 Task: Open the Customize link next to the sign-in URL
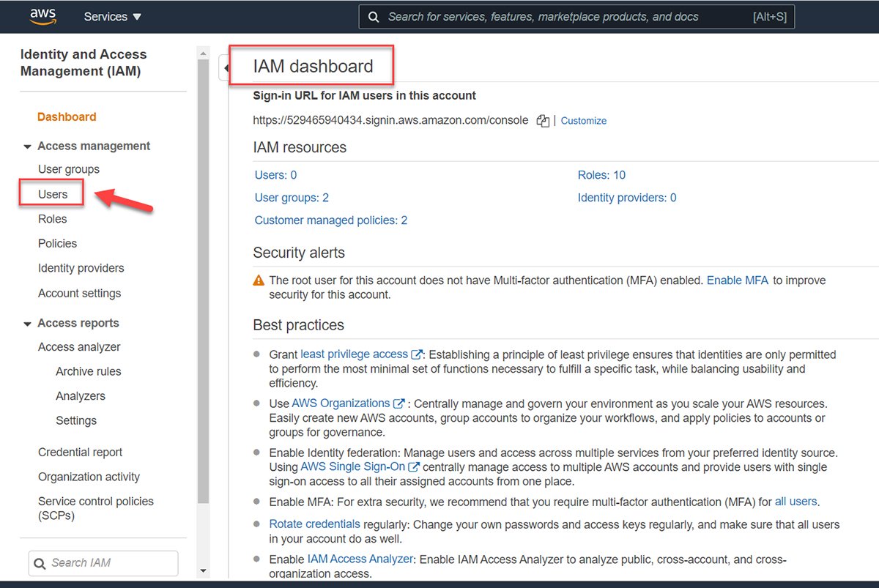[583, 121]
